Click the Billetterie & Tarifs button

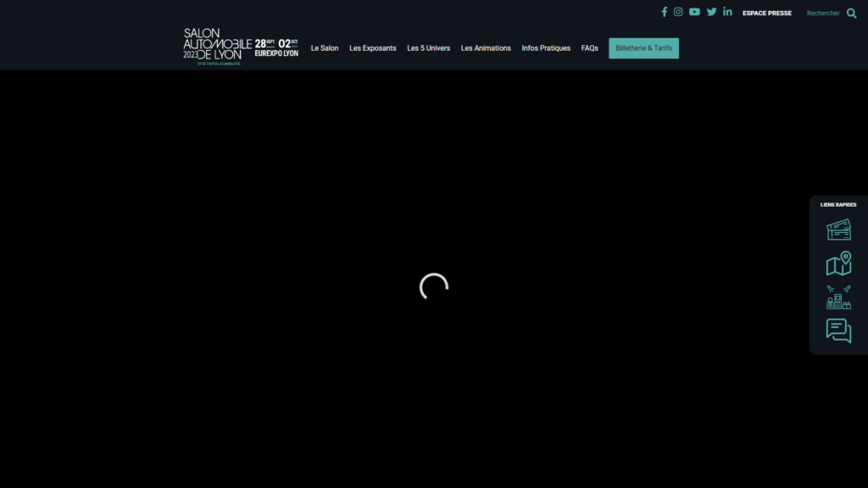click(643, 48)
